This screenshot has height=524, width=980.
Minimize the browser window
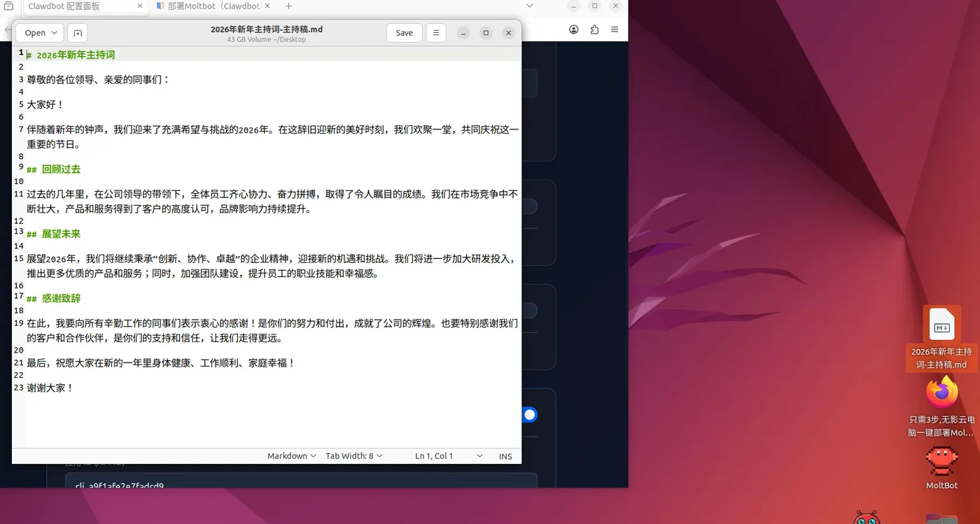point(574,6)
